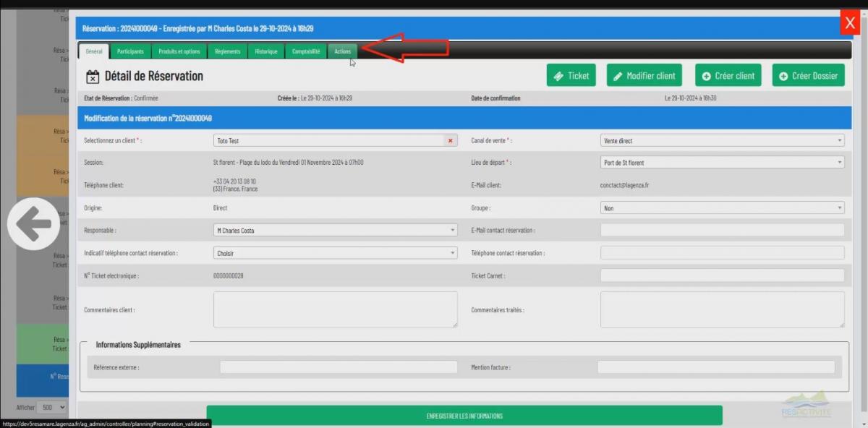Viewport: 868px width, 428px height.
Task: Open the Canal de vente dropdown
Action: 723,141
